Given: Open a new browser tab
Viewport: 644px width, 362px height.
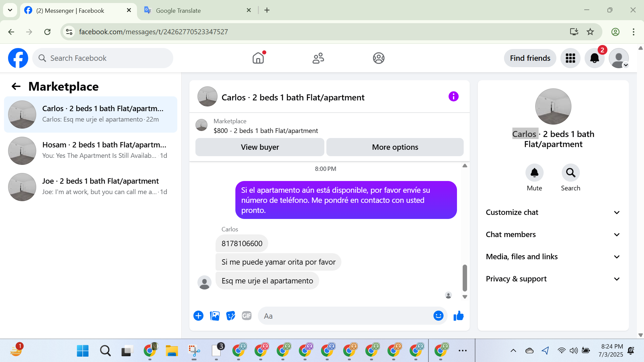Looking at the screenshot, I should coord(267,10).
